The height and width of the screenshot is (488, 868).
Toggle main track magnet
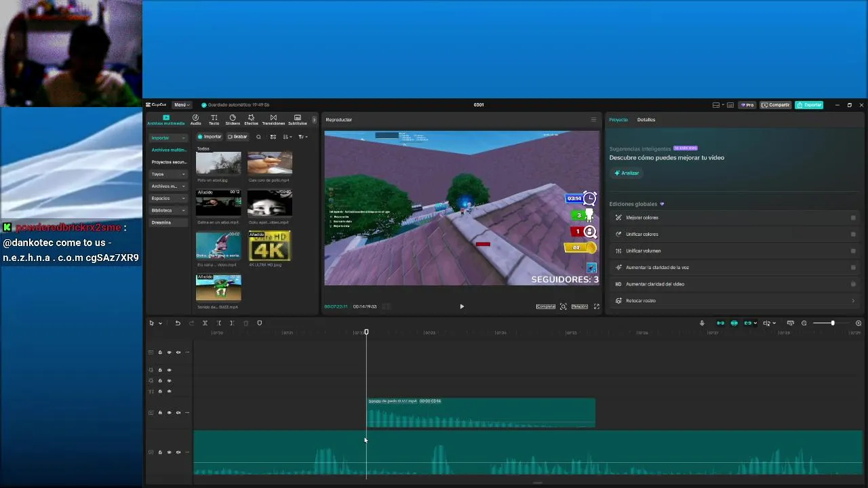(720, 323)
